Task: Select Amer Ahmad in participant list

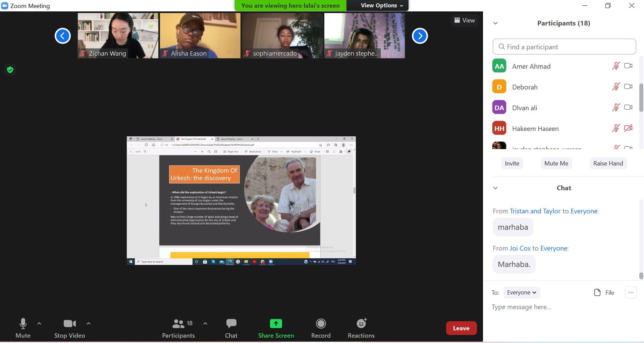Action: pos(564,66)
